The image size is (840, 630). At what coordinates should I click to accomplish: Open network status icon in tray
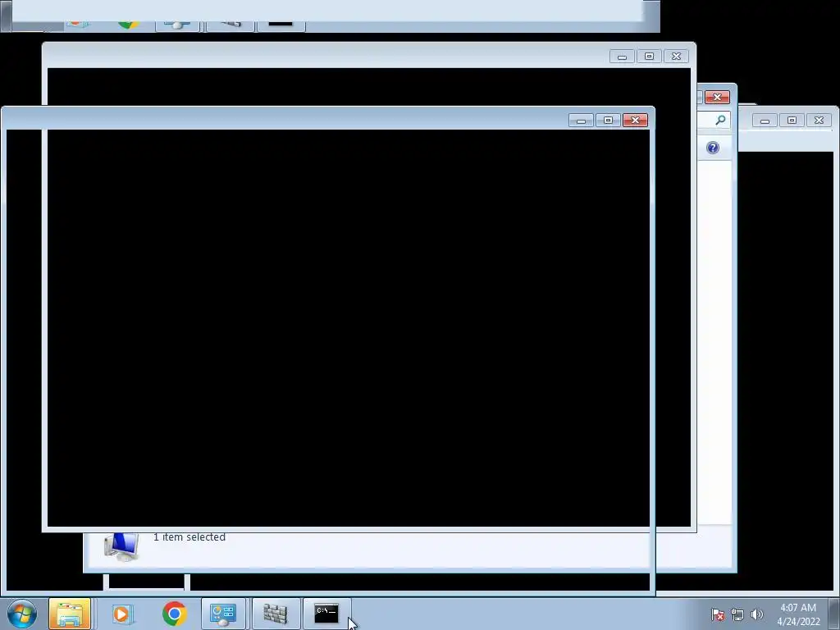[737, 614]
